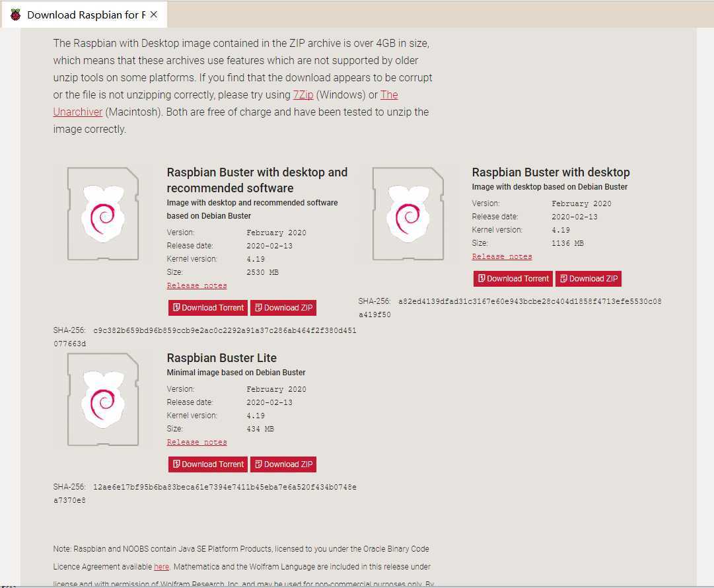This screenshot has width=714, height=588.
Task: Click the SHA-256 hash starting 12ae6e17bf
Action: 205,494
